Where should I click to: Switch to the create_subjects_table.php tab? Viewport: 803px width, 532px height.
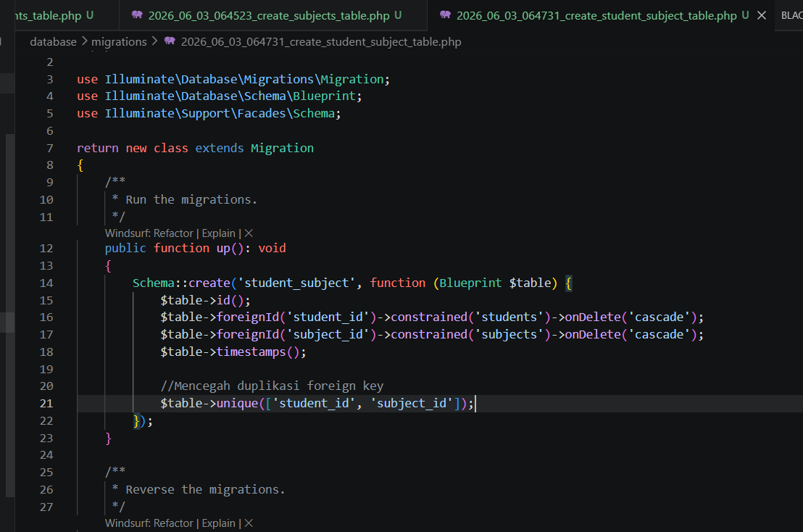273,15
